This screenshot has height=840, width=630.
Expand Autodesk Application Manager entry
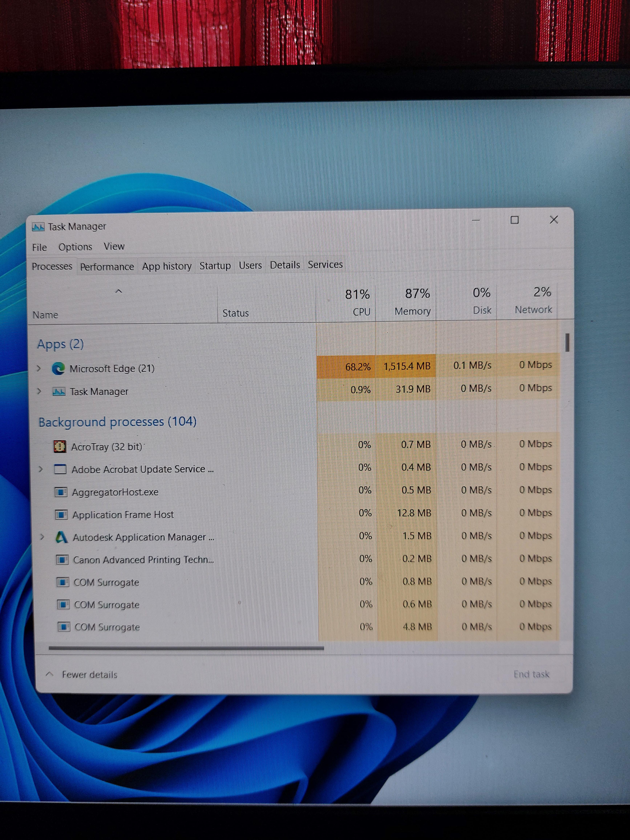42,537
